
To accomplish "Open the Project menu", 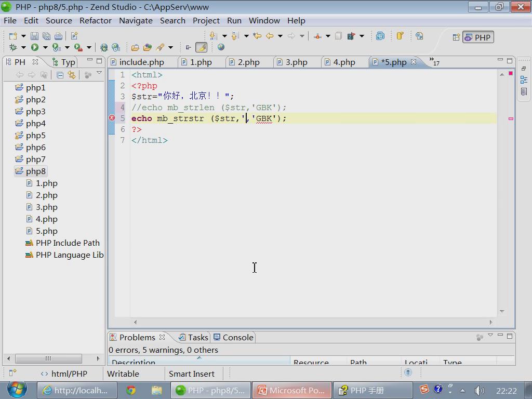I will pos(206,21).
